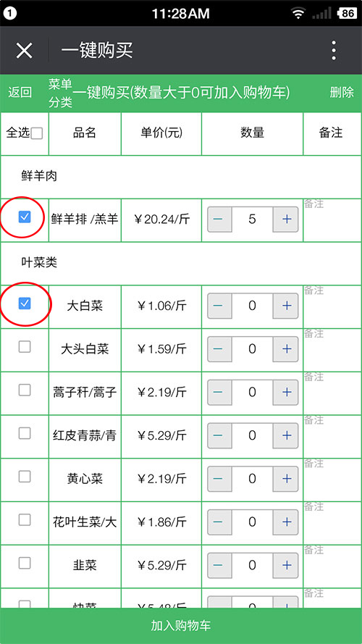Tap minus button for 大头白菜

click(x=219, y=349)
